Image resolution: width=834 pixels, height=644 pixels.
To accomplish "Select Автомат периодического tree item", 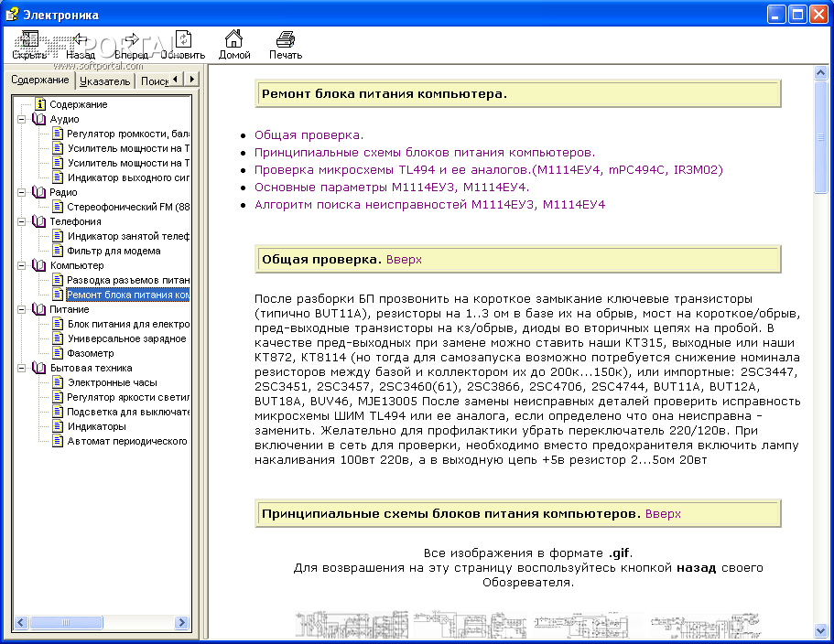I will pos(127,441).
